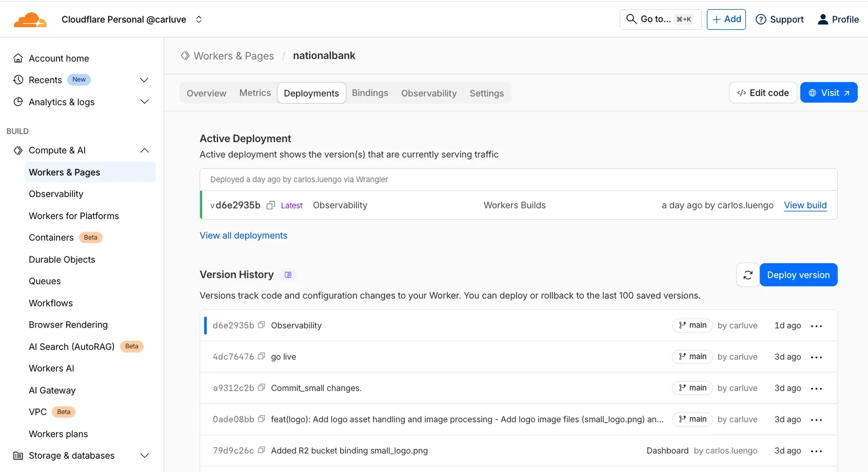This screenshot has width=868, height=472.
Task: Open the Bindings tab
Action: click(370, 93)
